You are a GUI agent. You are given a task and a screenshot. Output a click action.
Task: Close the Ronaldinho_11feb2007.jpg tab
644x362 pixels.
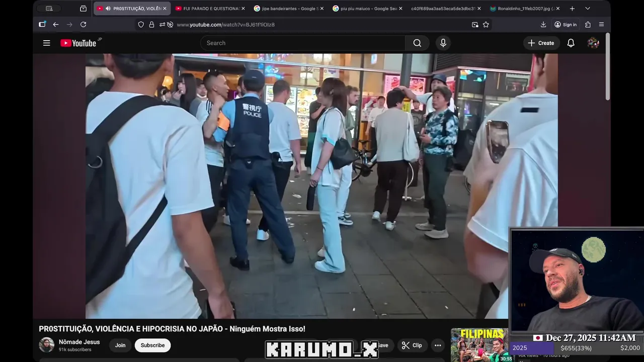[558, 9]
